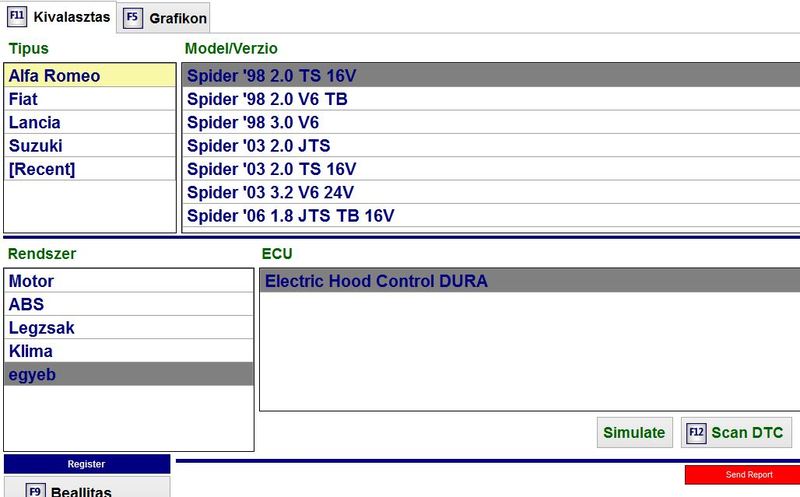Select Alfa Romeo in Tipus list
This screenshot has height=497, width=800.
pos(90,76)
